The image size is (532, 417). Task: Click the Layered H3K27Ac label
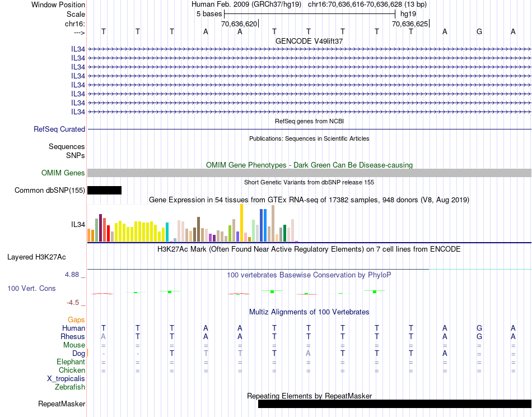[36, 257]
